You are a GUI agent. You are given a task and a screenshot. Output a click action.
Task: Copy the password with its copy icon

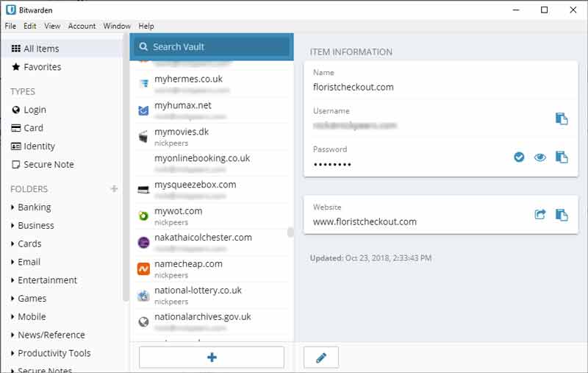point(562,157)
